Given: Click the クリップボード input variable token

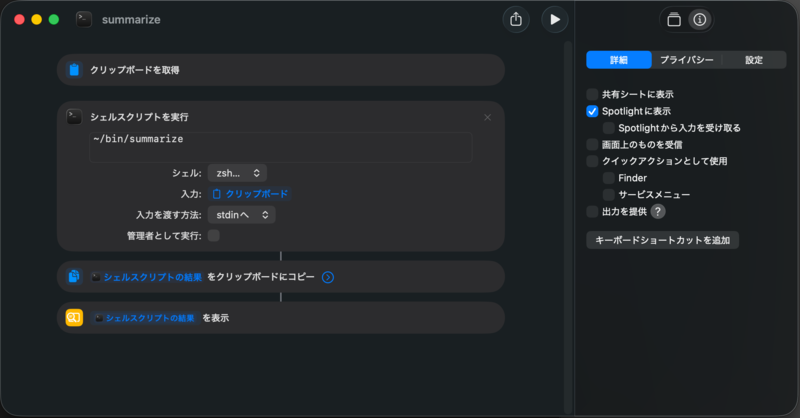Looking at the screenshot, I should 250,194.
